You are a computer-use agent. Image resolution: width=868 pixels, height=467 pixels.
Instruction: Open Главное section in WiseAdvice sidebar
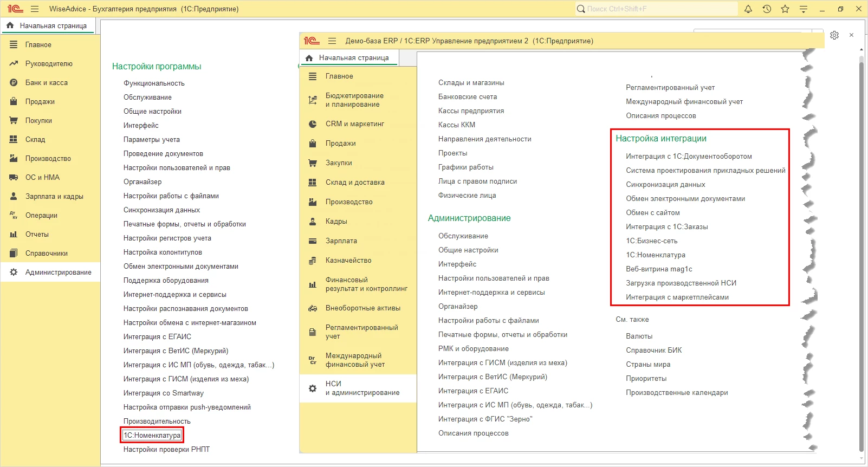pyautogui.click(x=50, y=45)
